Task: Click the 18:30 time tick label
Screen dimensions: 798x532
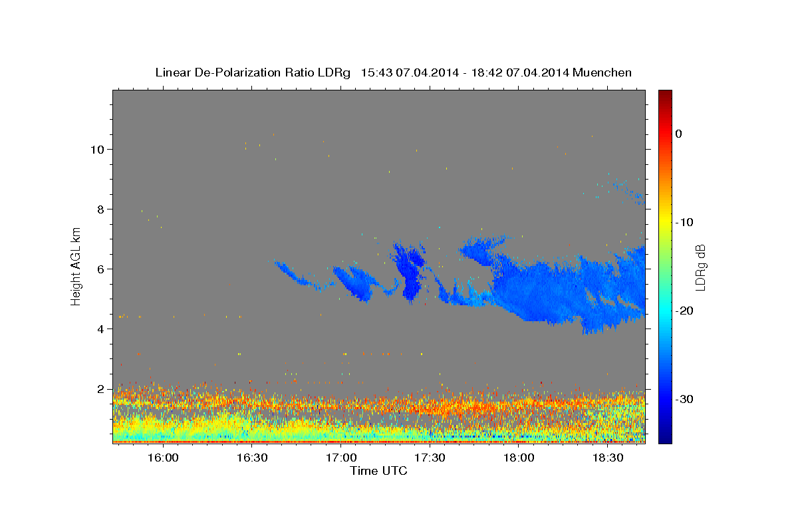Action: point(608,458)
